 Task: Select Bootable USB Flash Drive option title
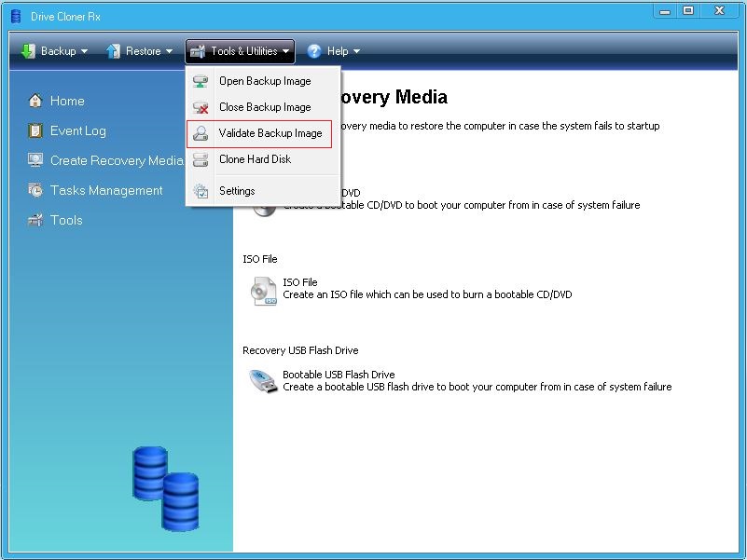pyautogui.click(x=339, y=375)
